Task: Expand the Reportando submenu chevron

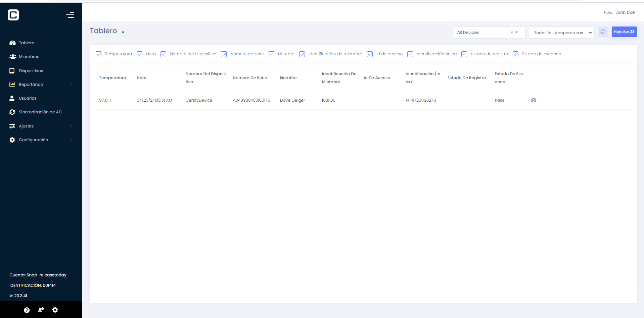Action: (71, 85)
